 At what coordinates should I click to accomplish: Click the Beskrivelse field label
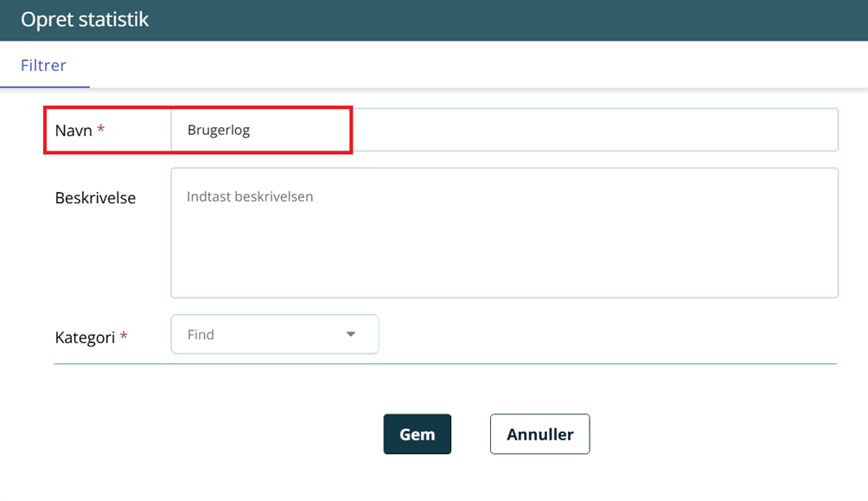point(95,198)
